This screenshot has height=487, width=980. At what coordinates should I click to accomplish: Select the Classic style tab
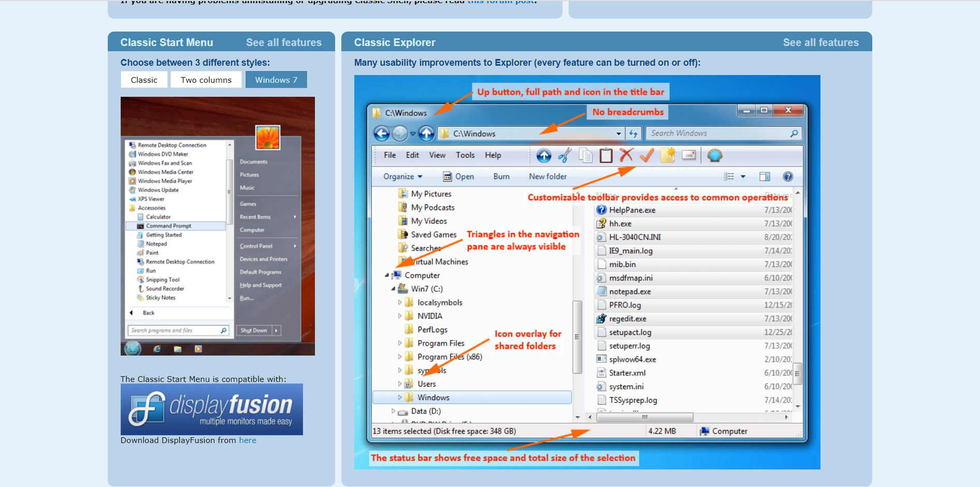click(144, 80)
